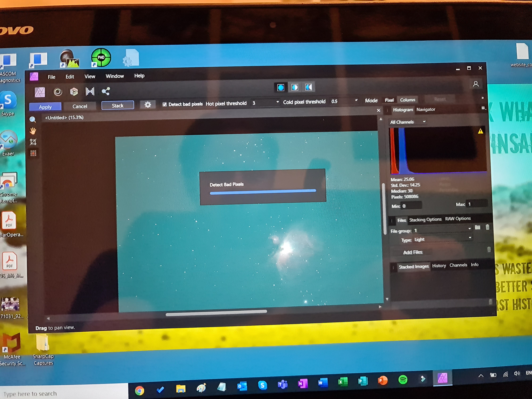Image resolution: width=532 pixels, height=399 pixels.
Task: Open the file group folder icon
Action: 477,227
